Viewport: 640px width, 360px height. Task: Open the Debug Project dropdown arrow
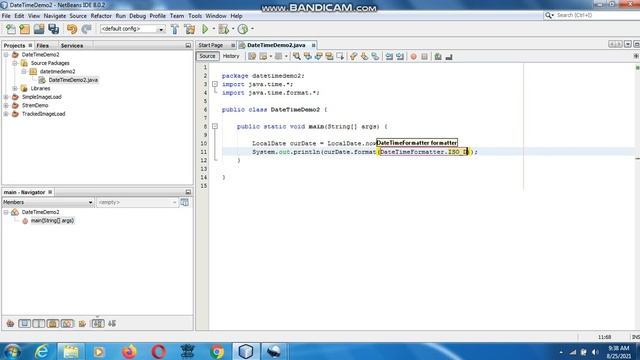click(233, 29)
